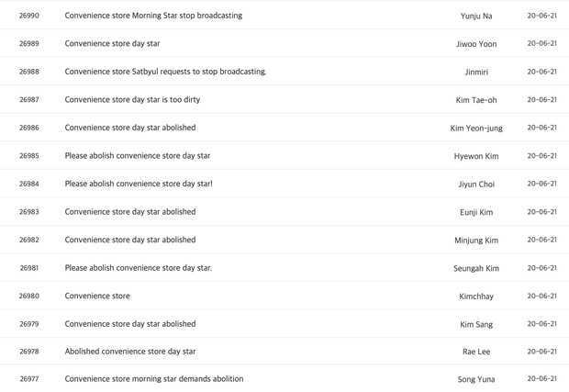This screenshot has width=569, height=392.
Task: Open Kim Yeon-jung's post title in row 26986
Action: tap(129, 128)
